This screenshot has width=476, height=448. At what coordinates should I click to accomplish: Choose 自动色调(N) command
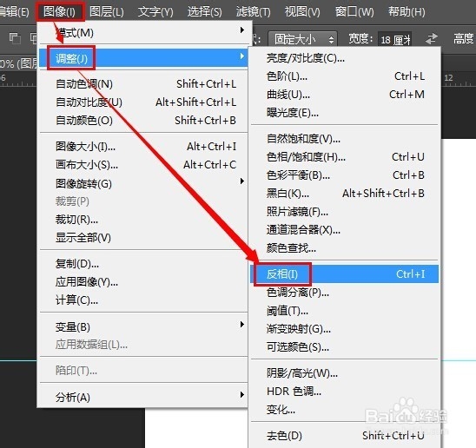pos(144,83)
